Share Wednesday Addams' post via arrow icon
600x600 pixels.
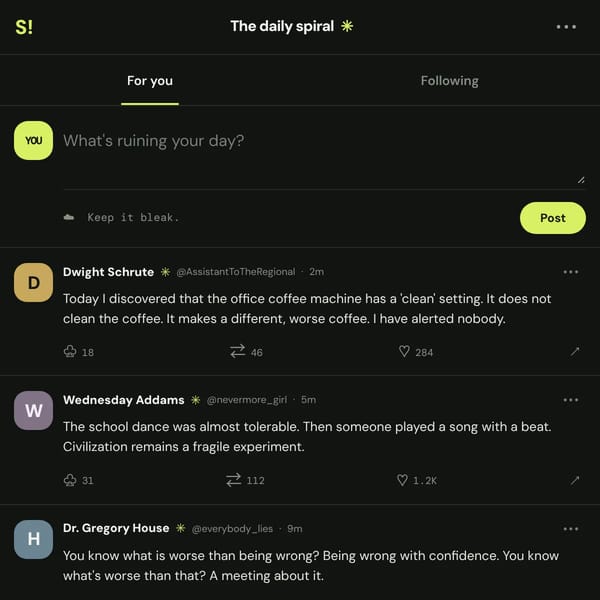[575, 480]
